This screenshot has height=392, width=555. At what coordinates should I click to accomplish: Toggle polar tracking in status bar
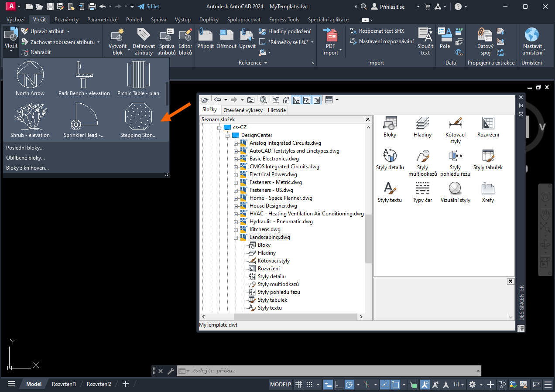(349, 385)
